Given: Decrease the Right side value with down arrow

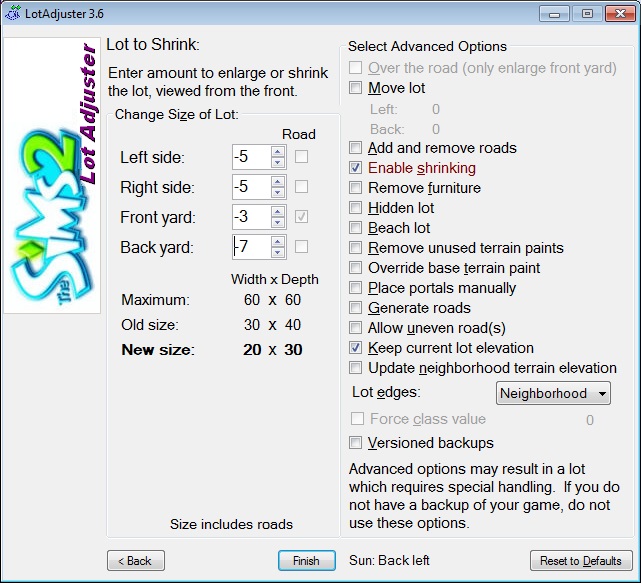Looking at the screenshot, I should tap(278, 192).
